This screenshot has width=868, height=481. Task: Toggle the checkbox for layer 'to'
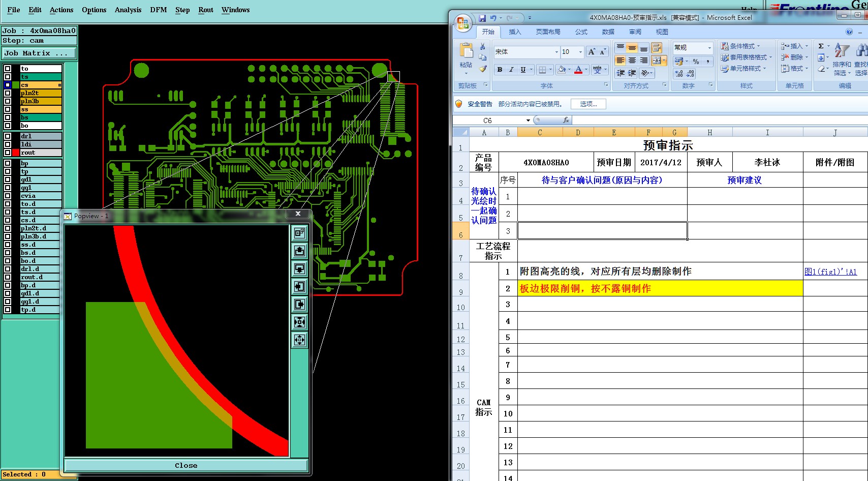click(x=8, y=69)
